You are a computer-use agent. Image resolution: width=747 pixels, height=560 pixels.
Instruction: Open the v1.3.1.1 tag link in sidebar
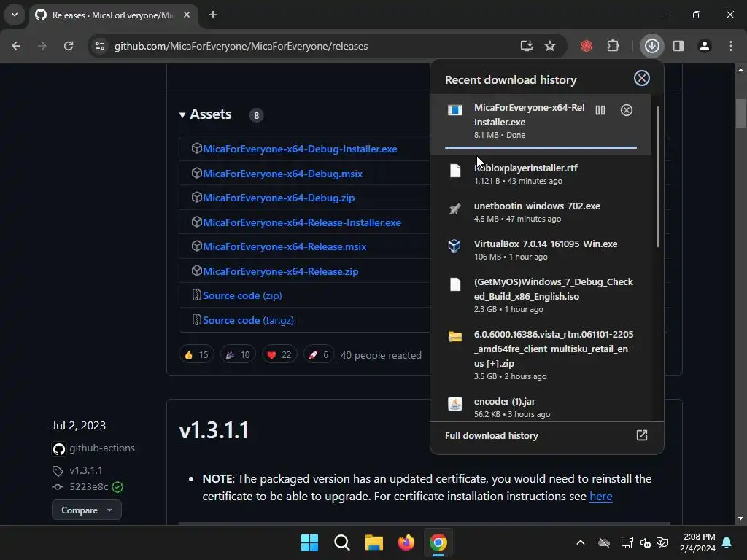86,470
